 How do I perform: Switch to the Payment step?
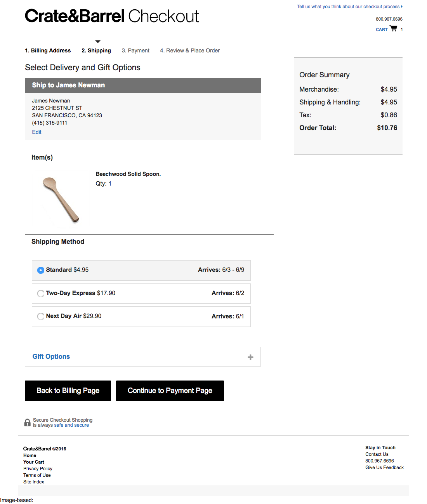pos(135,50)
